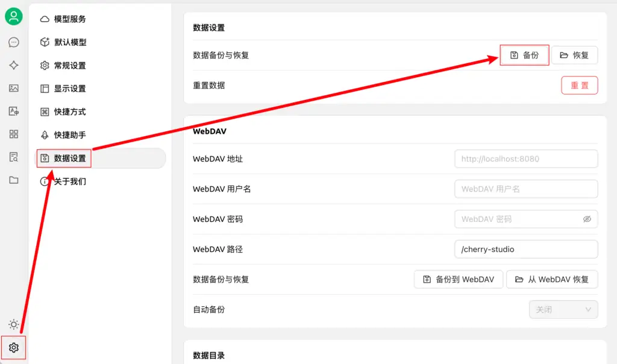Click the user avatar icon at top
The width and height of the screenshot is (617, 364).
pyautogui.click(x=13, y=16)
